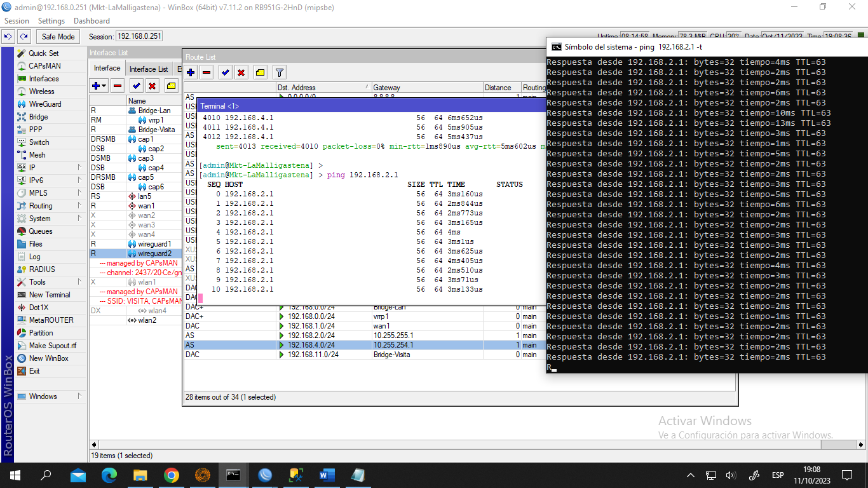This screenshot has height=488, width=868.
Task: Remove selected route with the red minus icon
Action: [x=207, y=72]
